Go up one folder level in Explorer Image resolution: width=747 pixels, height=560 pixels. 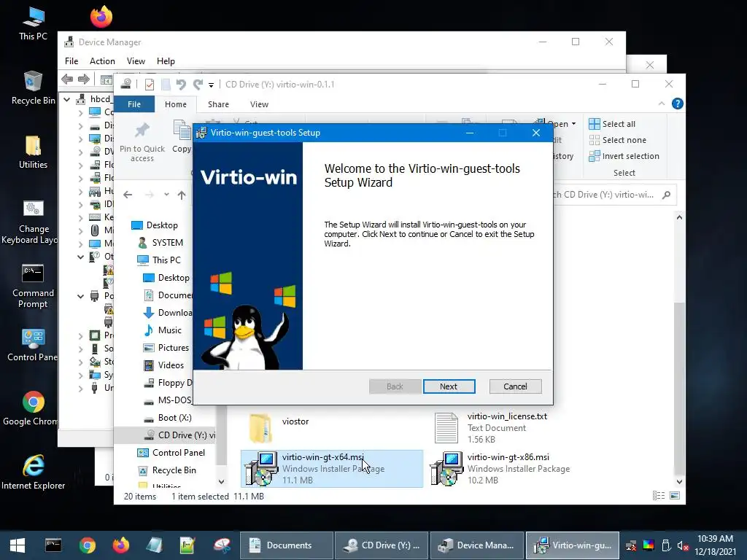click(182, 195)
